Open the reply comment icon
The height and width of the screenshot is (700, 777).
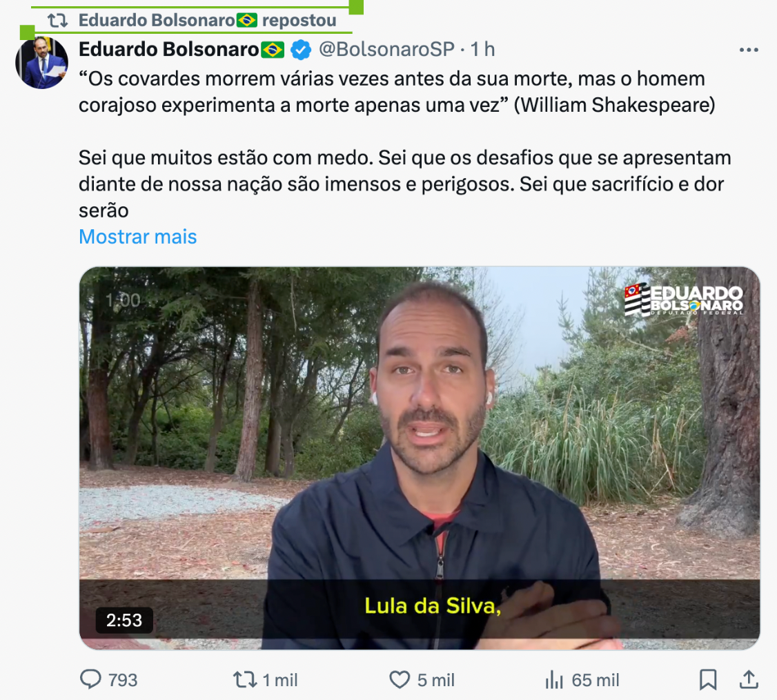90,680
